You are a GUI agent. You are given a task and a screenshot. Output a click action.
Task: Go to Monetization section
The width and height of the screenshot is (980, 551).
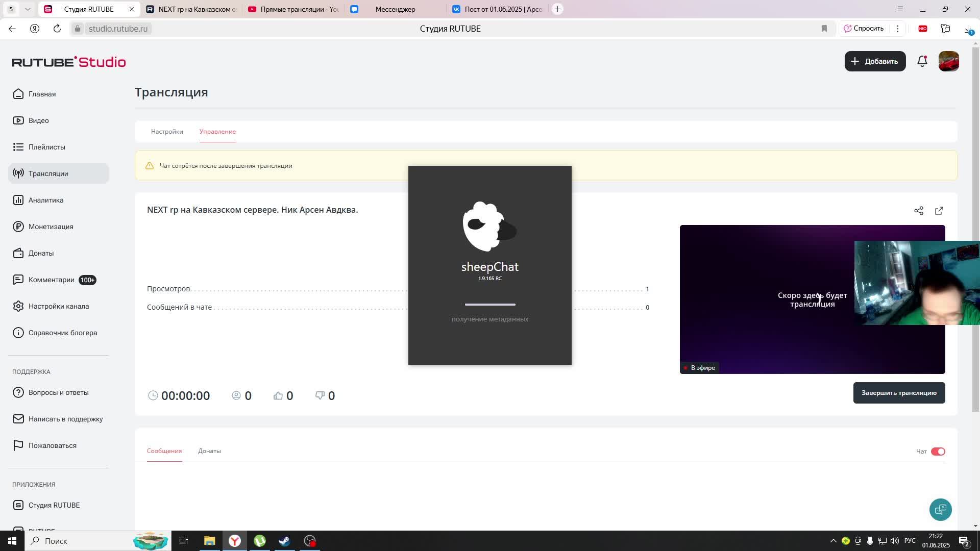tap(51, 227)
